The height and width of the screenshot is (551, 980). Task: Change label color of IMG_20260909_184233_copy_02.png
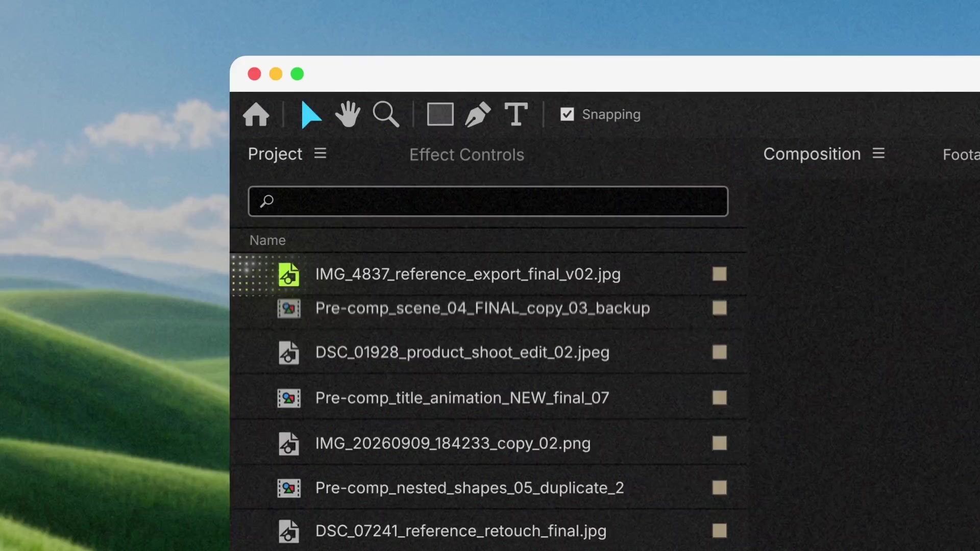click(x=720, y=443)
